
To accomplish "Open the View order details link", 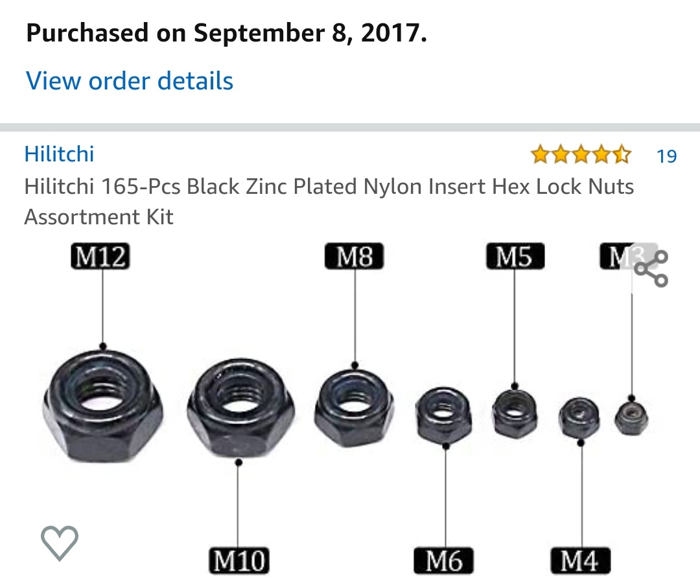I will 130,81.
